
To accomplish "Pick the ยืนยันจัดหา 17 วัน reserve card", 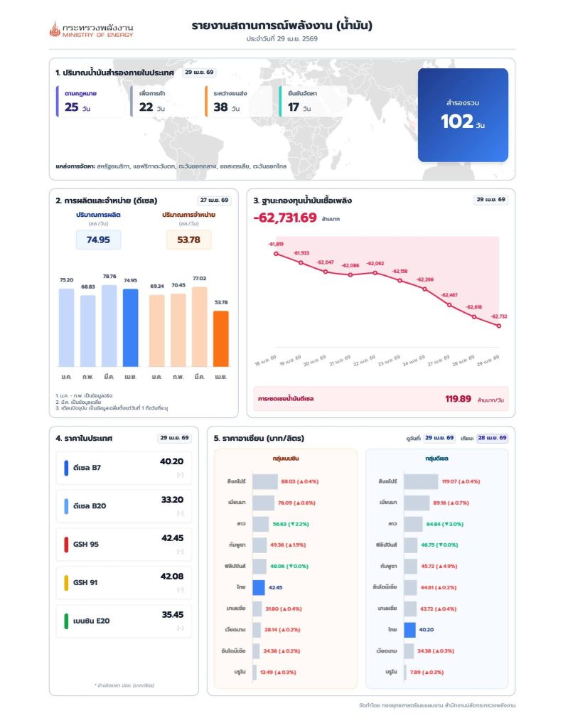I will pos(313,101).
